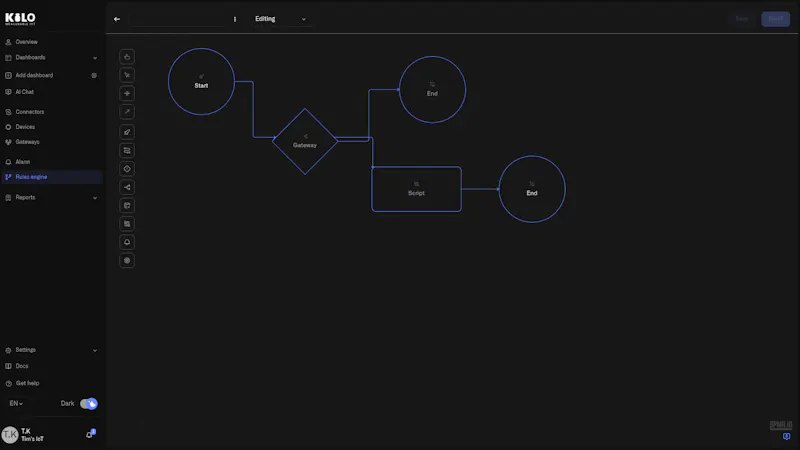
Task: Select the Start node on canvas
Action: pos(202,82)
